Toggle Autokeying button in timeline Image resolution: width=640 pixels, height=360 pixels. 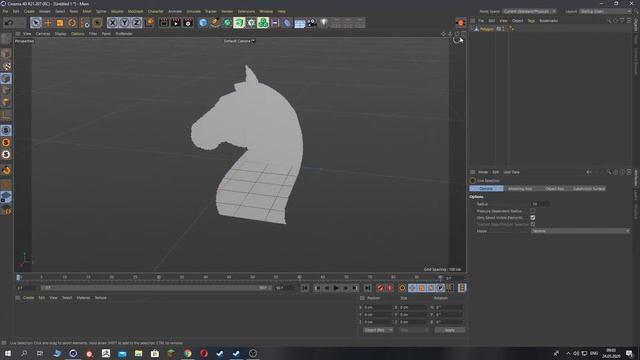pos(390,288)
